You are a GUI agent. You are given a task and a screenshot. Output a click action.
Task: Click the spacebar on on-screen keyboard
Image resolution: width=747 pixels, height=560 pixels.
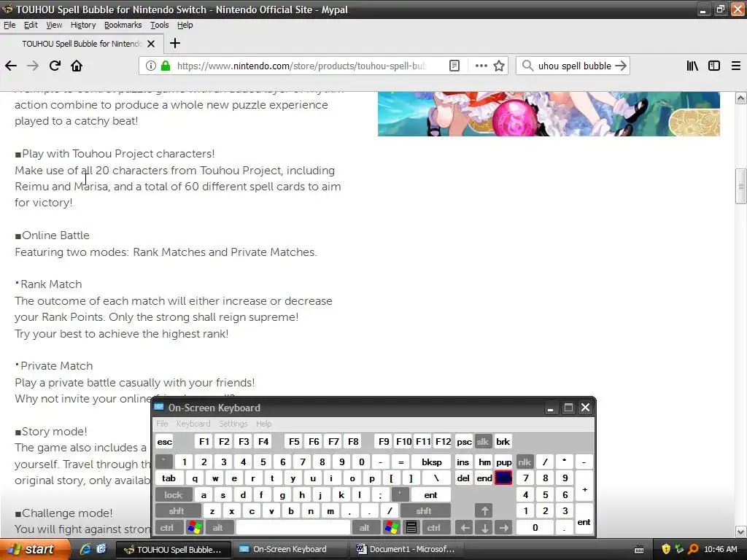[x=293, y=528]
